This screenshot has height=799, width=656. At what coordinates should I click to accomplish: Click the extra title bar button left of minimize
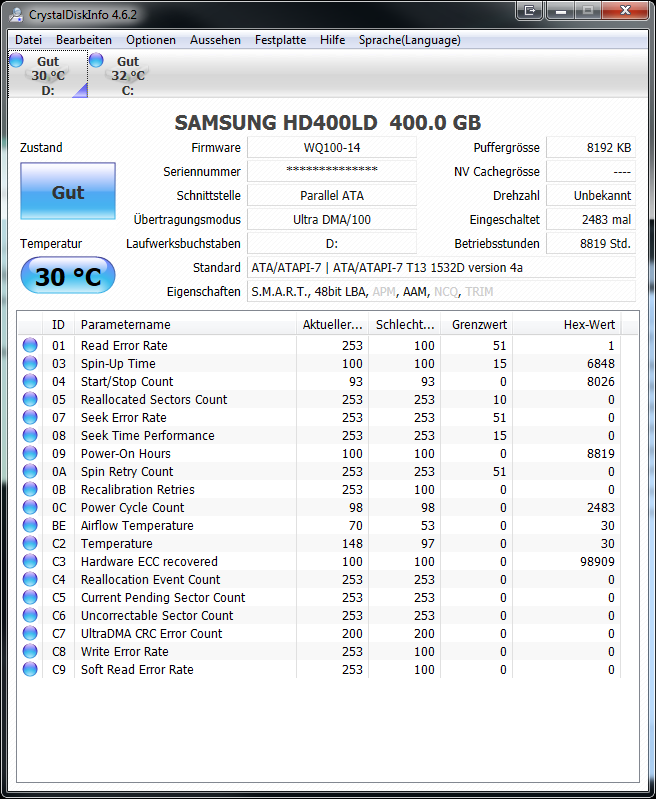(x=530, y=10)
